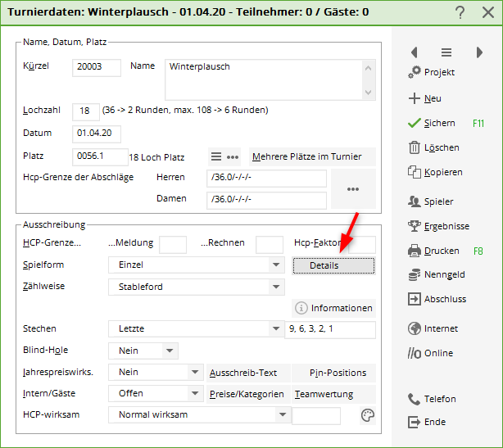Open the color palette icon

coord(367,415)
